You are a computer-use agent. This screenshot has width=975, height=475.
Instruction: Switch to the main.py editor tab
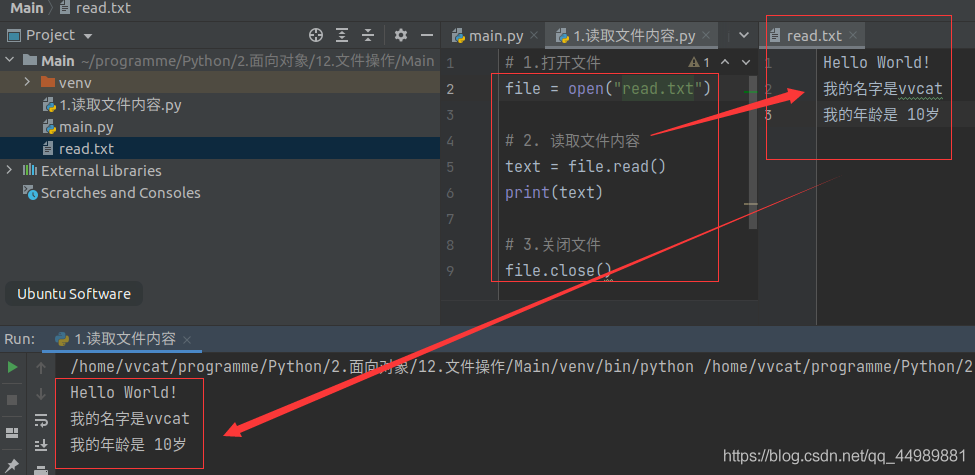pyautogui.click(x=488, y=36)
